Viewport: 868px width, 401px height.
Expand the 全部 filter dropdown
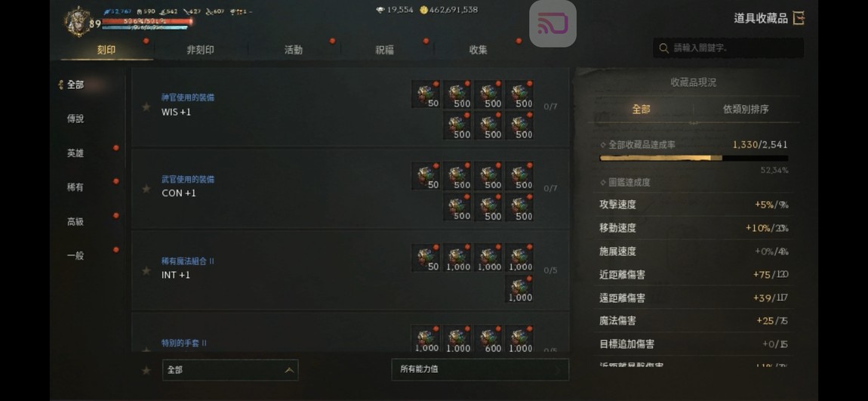230,370
